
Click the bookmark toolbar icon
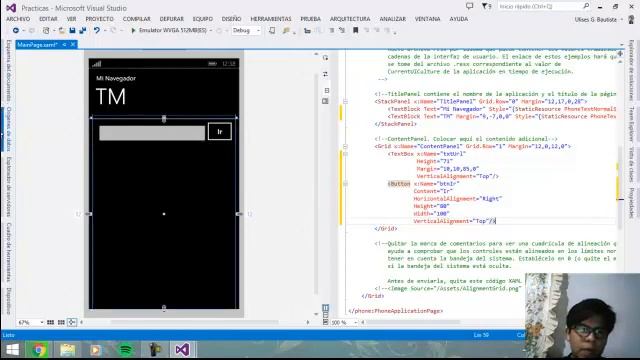click(x=356, y=30)
